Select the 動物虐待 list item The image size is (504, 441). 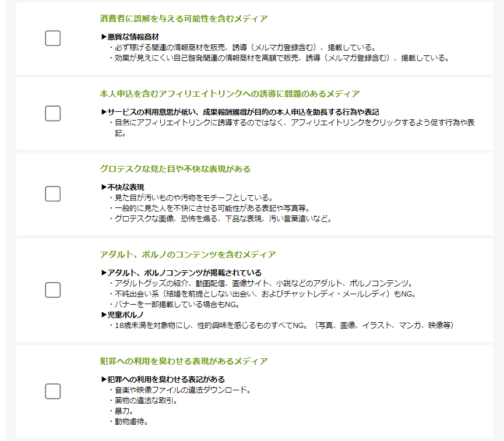click(x=127, y=422)
